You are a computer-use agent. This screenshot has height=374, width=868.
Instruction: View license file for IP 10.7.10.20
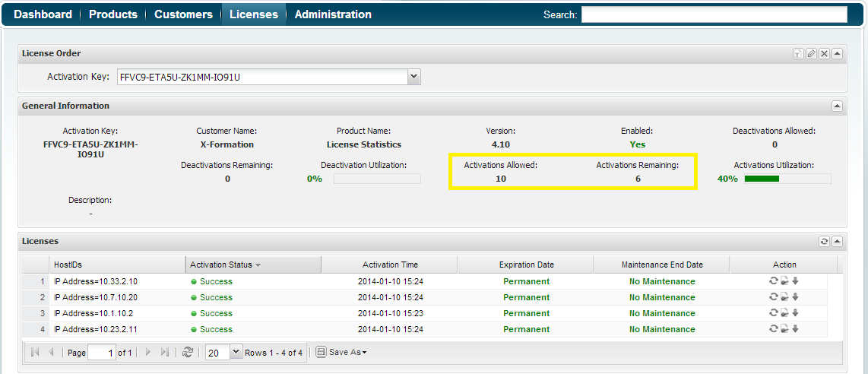(784, 297)
